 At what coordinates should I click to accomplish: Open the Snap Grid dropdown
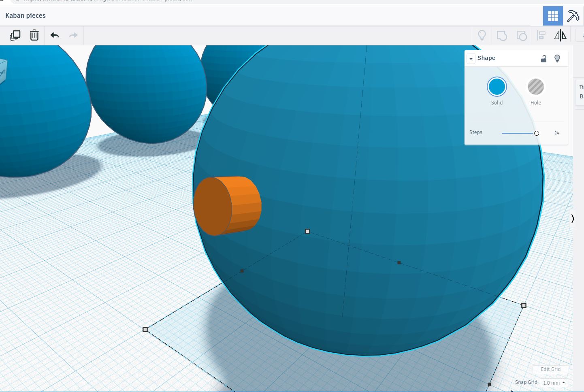[x=554, y=383]
